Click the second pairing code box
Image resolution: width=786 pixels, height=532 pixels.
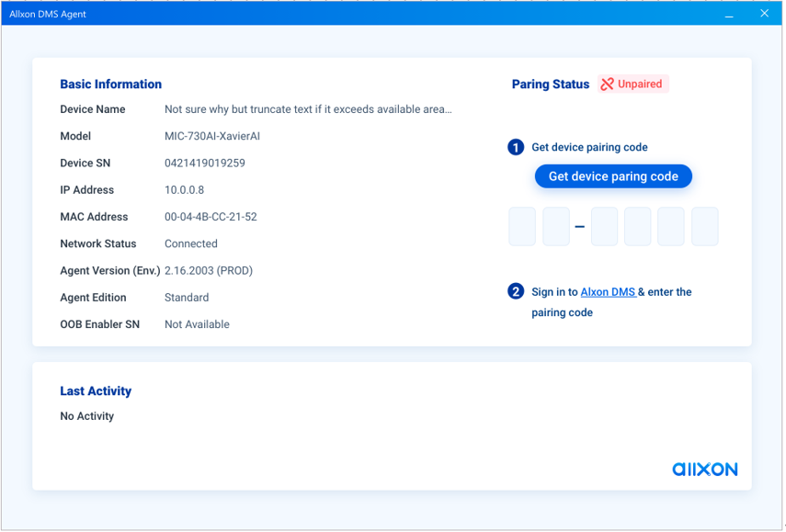556,227
